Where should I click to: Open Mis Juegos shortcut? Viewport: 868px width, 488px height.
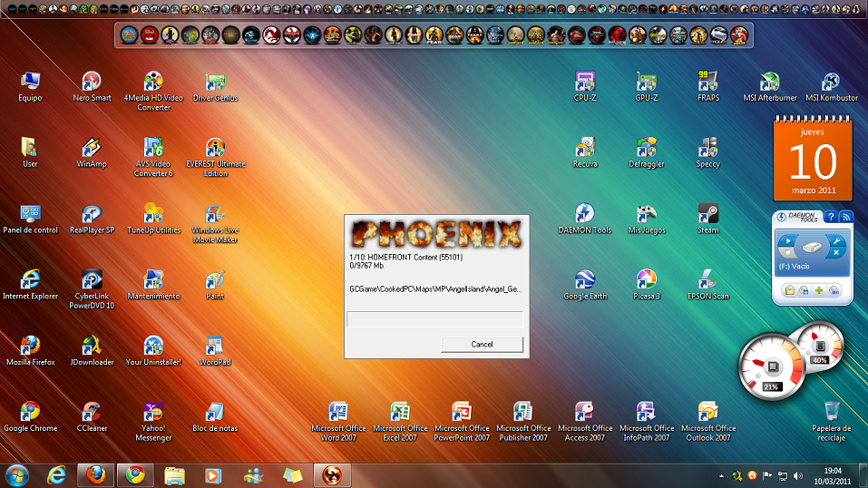click(x=647, y=220)
